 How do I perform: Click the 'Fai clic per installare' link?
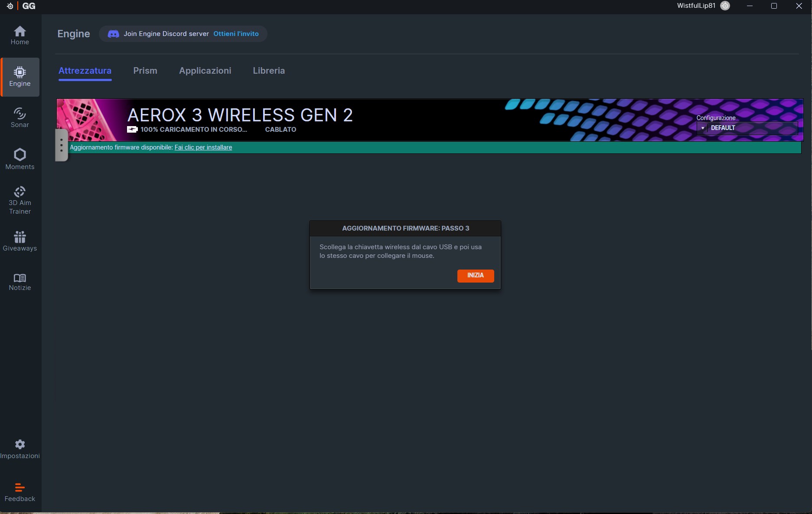click(203, 147)
